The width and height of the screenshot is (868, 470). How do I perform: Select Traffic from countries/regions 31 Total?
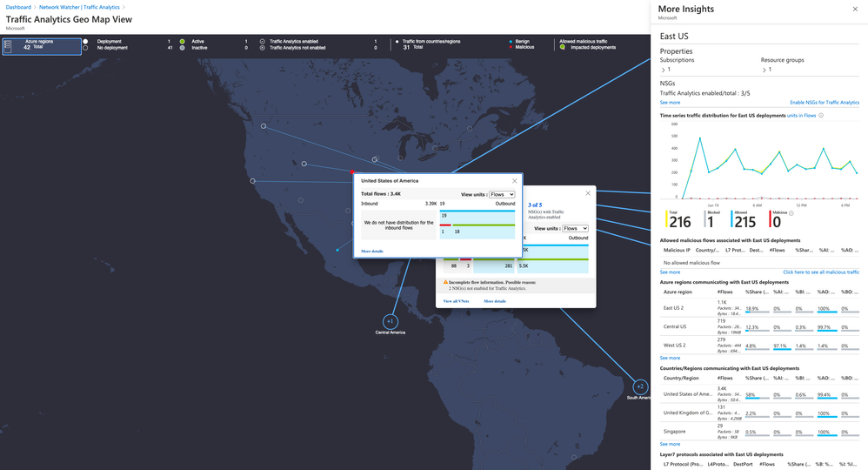pos(429,44)
